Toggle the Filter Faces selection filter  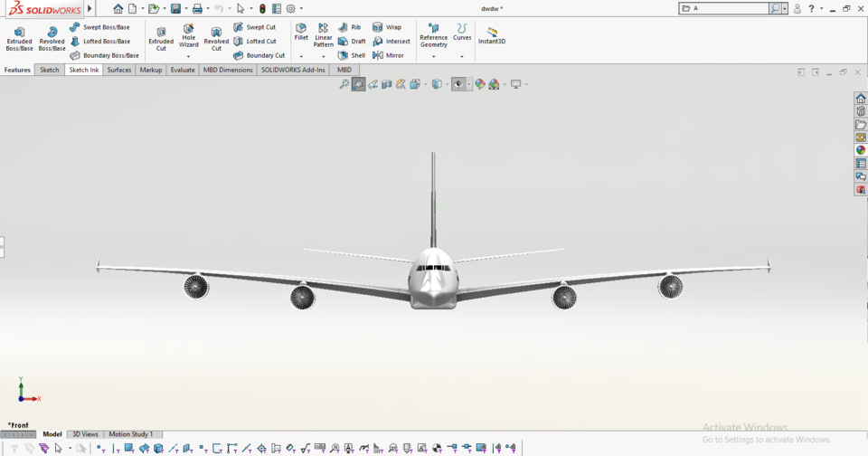(x=129, y=448)
